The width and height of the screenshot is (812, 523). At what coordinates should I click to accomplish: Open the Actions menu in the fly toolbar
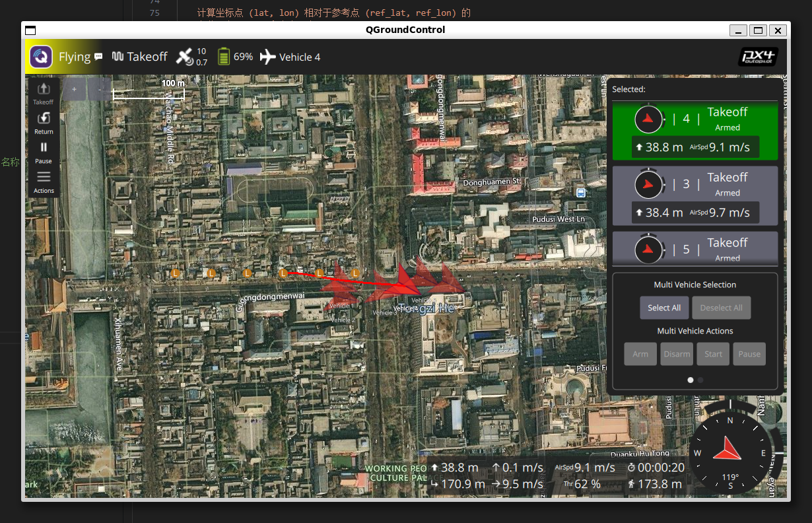[44, 182]
